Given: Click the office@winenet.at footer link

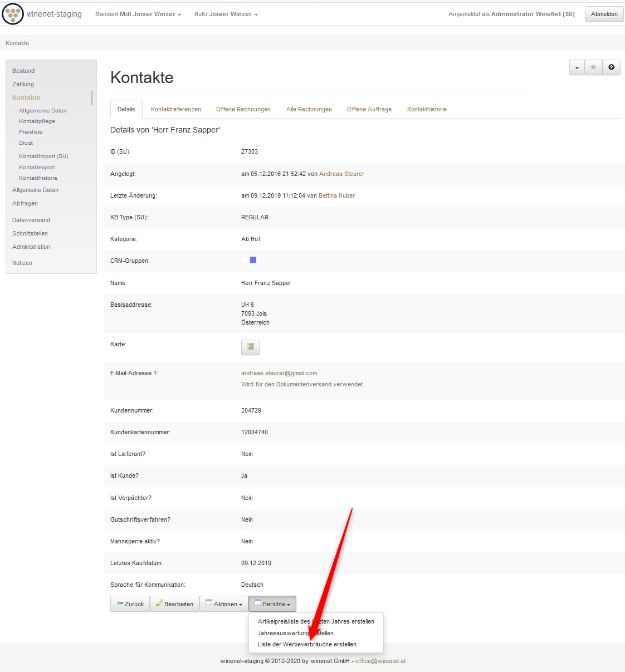Looking at the screenshot, I should click(x=380, y=661).
